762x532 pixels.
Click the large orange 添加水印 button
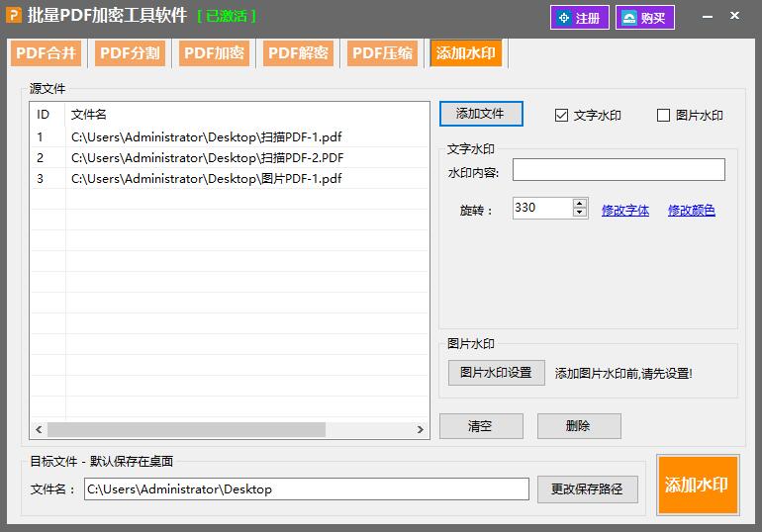coord(698,485)
